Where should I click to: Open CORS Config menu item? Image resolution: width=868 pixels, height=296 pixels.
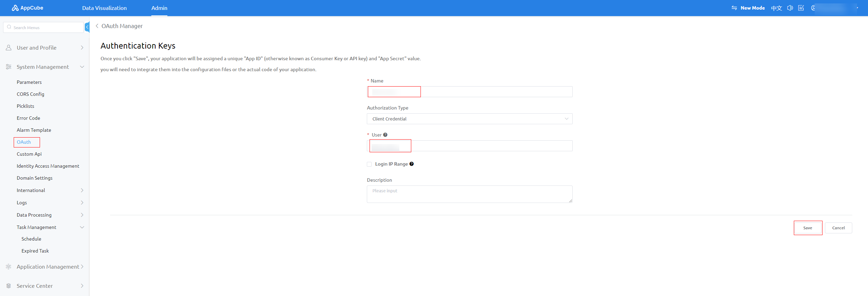pos(30,94)
